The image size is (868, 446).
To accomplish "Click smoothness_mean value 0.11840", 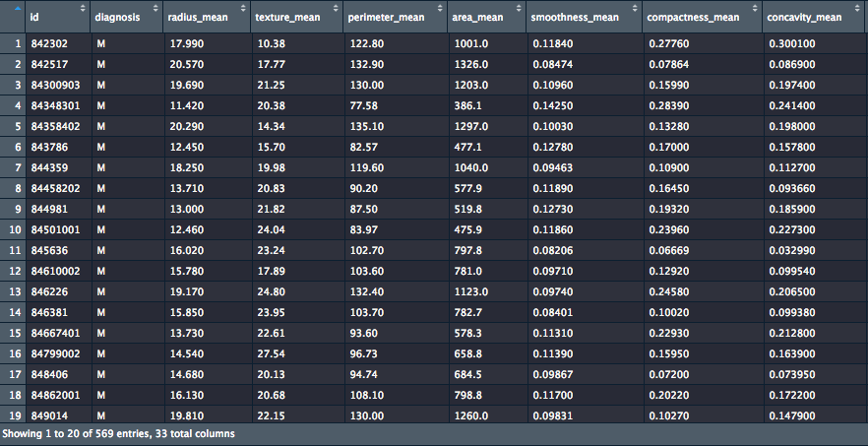I will tap(553, 43).
